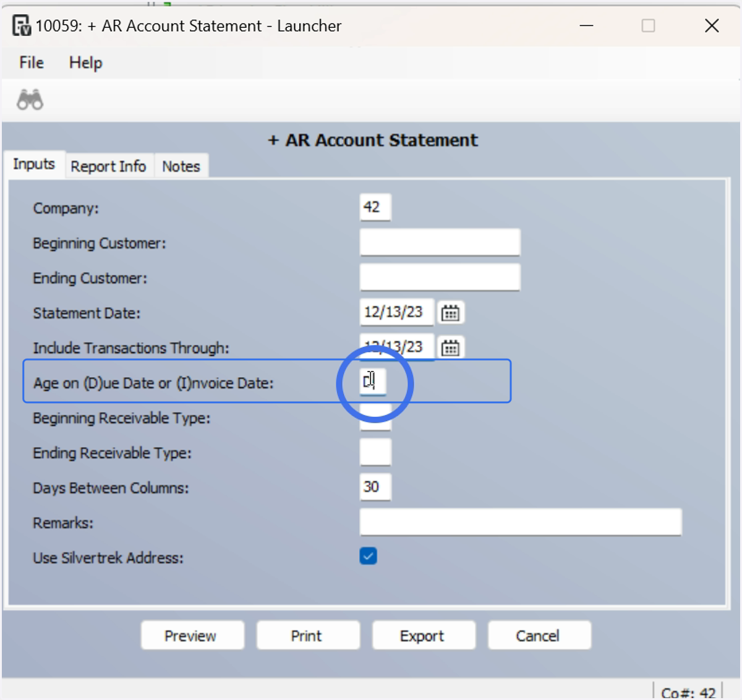Click the Statement Date field
742x700 pixels.
pos(397,312)
